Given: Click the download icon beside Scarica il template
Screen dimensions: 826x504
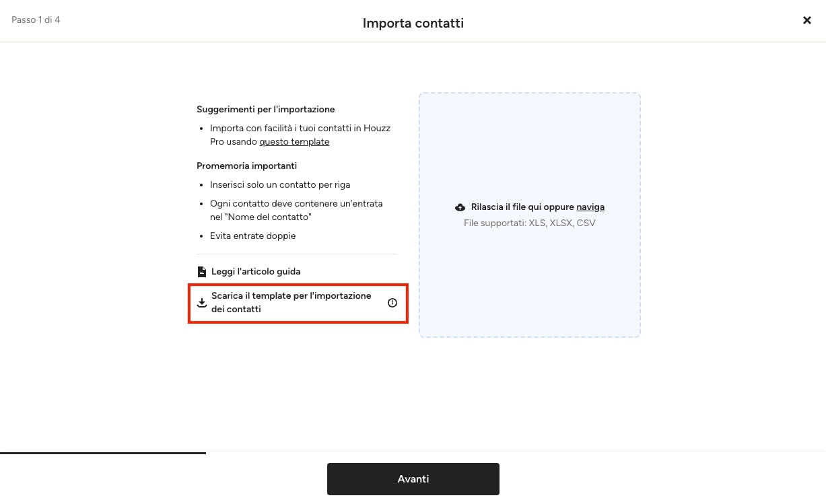Looking at the screenshot, I should (x=201, y=303).
